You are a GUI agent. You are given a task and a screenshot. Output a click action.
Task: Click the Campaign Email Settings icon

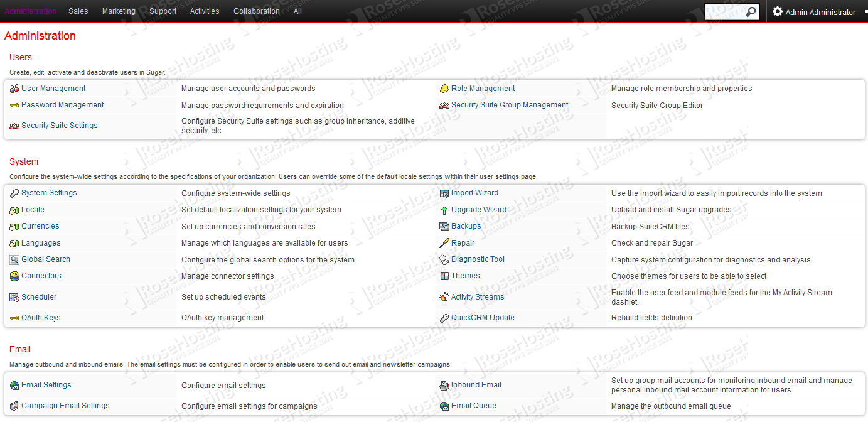[x=14, y=406]
